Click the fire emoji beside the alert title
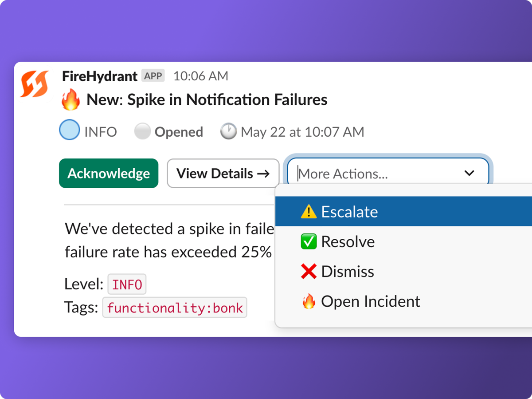This screenshot has width=532, height=399. [70, 99]
